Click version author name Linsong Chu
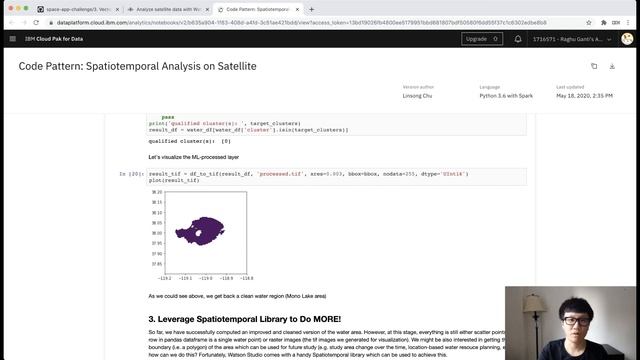Image resolution: width=640 pixels, height=360 pixels. pos(417,96)
